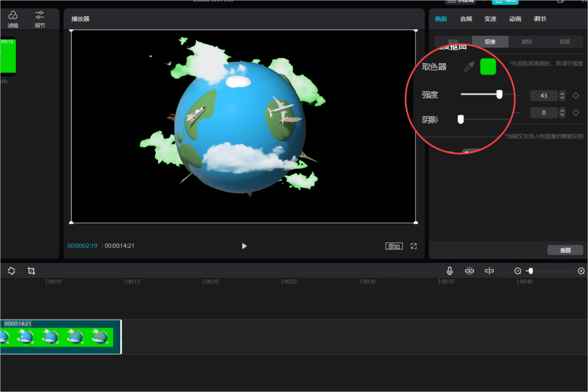Switch to the 变速 tab
The height and width of the screenshot is (392, 588).
pos(490,19)
